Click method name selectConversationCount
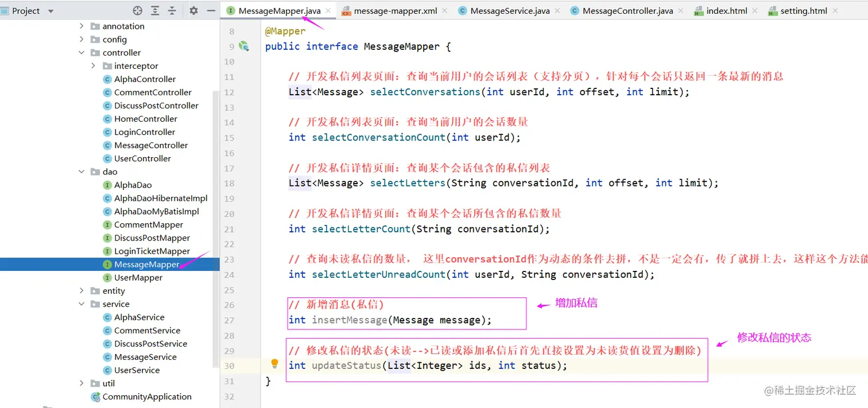This screenshot has width=868, height=408. click(x=378, y=137)
